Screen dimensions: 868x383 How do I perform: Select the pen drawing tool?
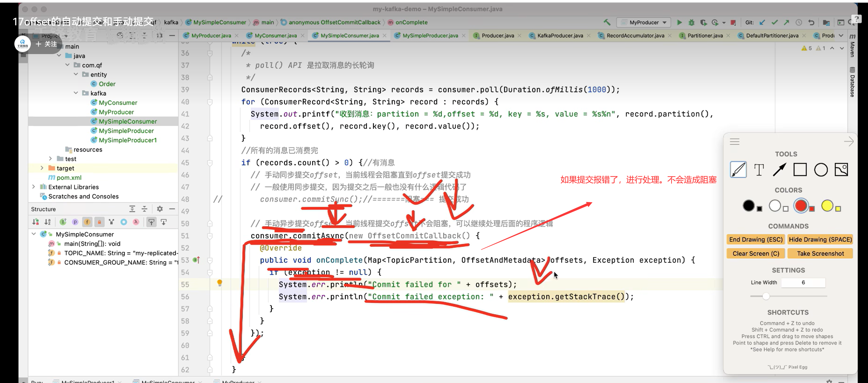(738, 169)
